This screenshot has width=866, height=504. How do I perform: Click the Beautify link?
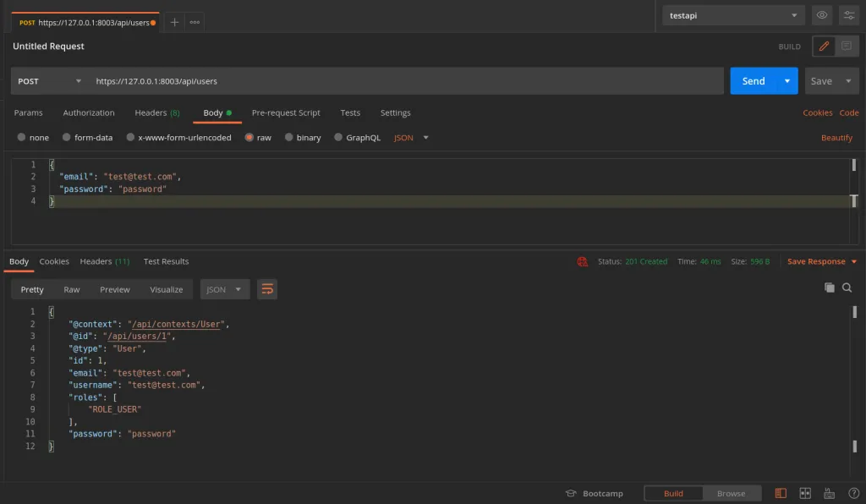tap(836, 138)
